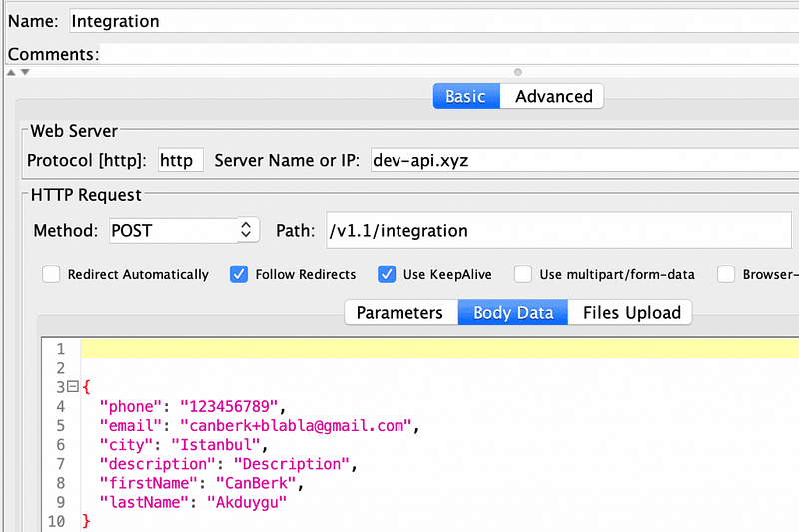Toggle the Browser-compatible headers checkbox
799x532 pixels.
coord(726,274)
